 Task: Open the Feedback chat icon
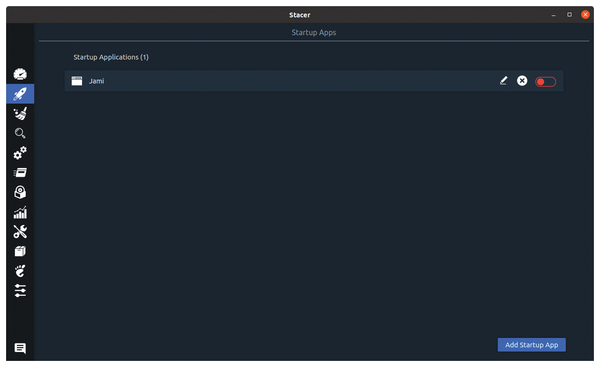coord(20,348)
